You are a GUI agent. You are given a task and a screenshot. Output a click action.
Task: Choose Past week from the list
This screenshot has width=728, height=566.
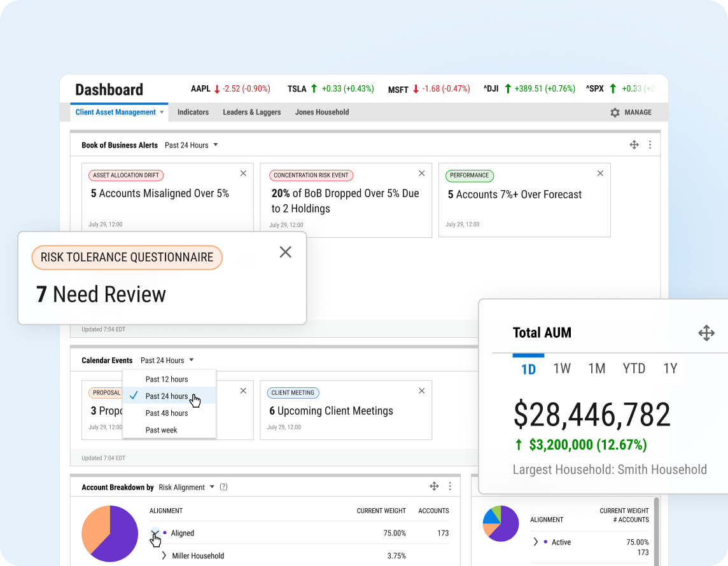[x=169, y=430]
